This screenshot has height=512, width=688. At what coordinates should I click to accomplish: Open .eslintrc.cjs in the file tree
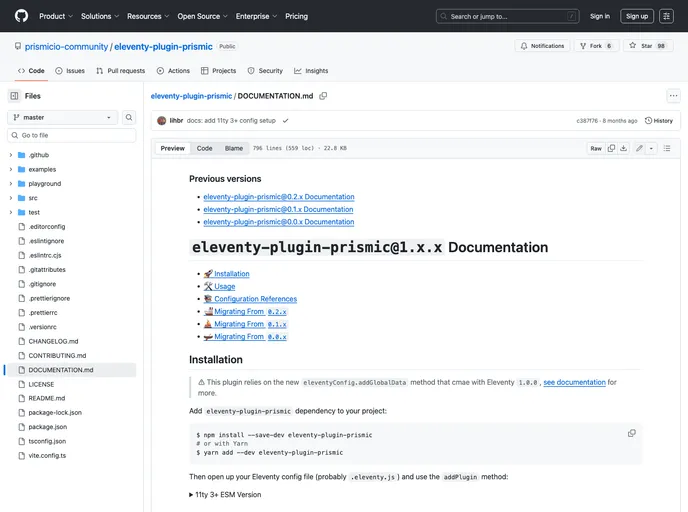[45, 255]
